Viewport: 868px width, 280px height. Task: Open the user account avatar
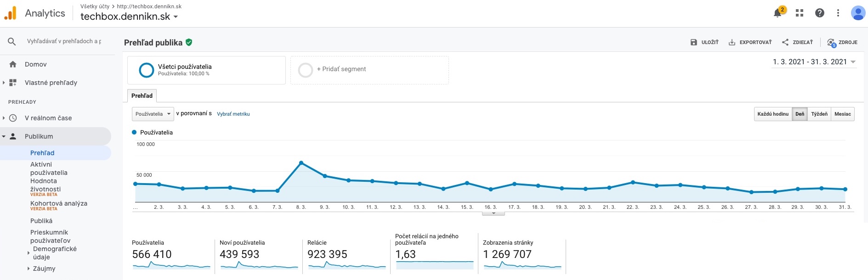858,13
